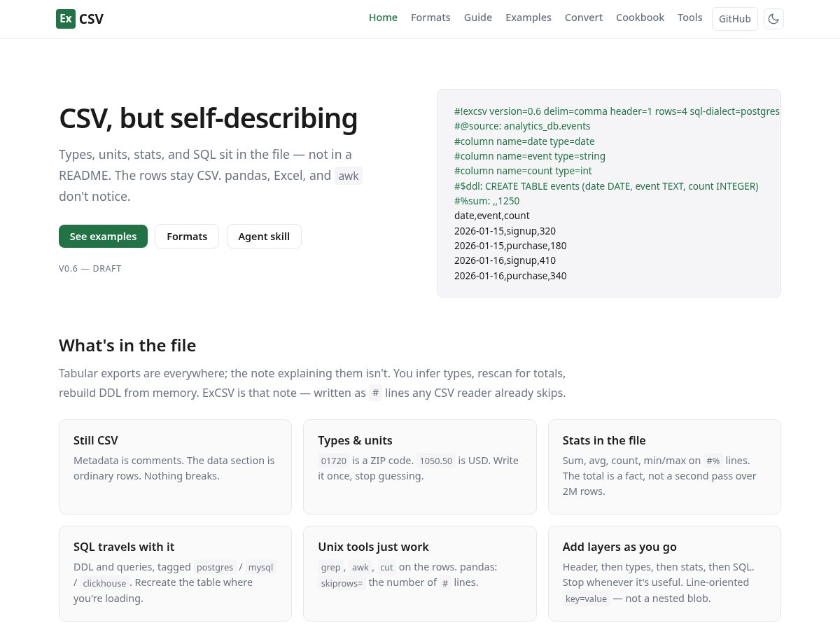Click the '#@source: analytics_db.events' line
The image size is (840, 630).
click(x=522, y=126)
